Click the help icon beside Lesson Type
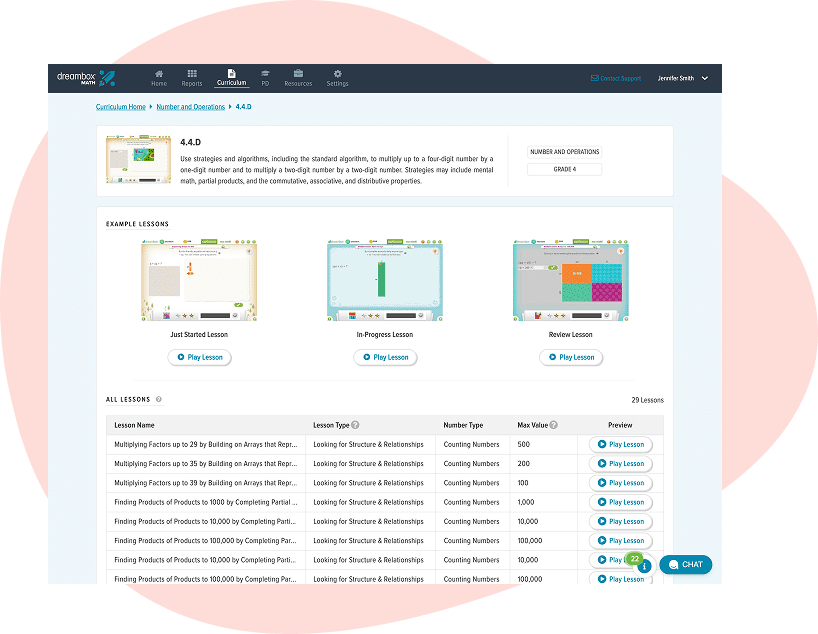This screenshot has width=818, height=634. coord(357,425)
